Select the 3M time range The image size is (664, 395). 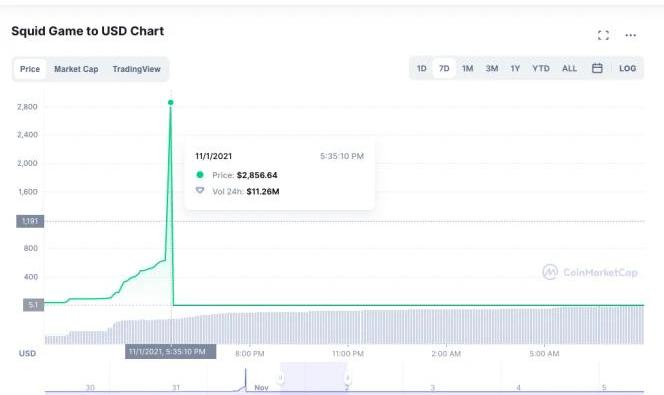492,68
